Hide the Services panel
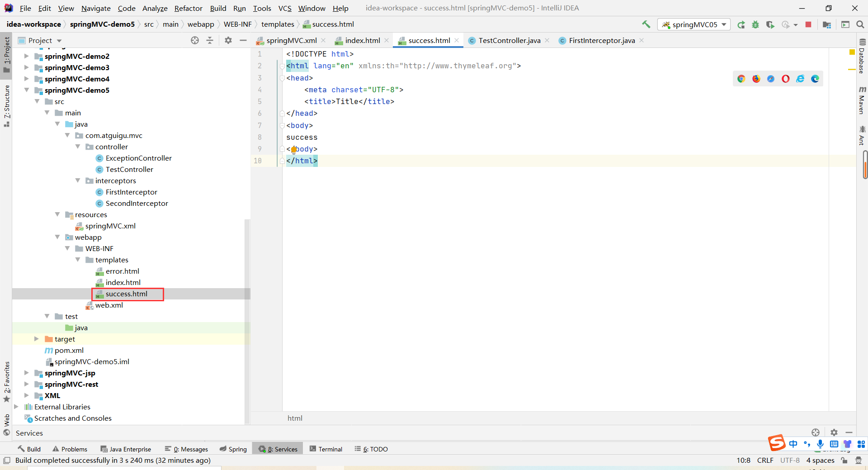The width and height of the screenshot is (868, 470). 849,432
